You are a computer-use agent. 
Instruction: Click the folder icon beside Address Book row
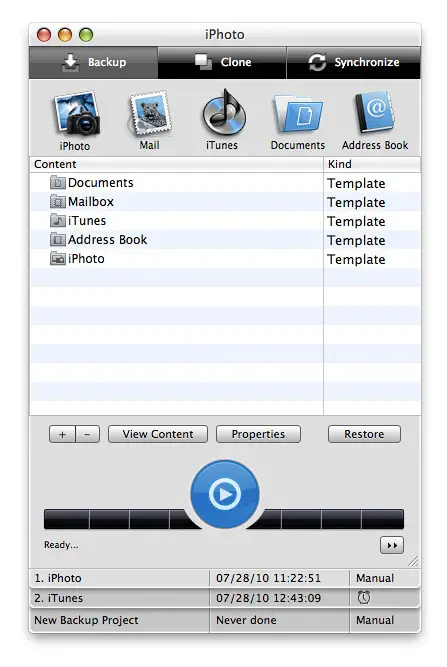(58, 240)
